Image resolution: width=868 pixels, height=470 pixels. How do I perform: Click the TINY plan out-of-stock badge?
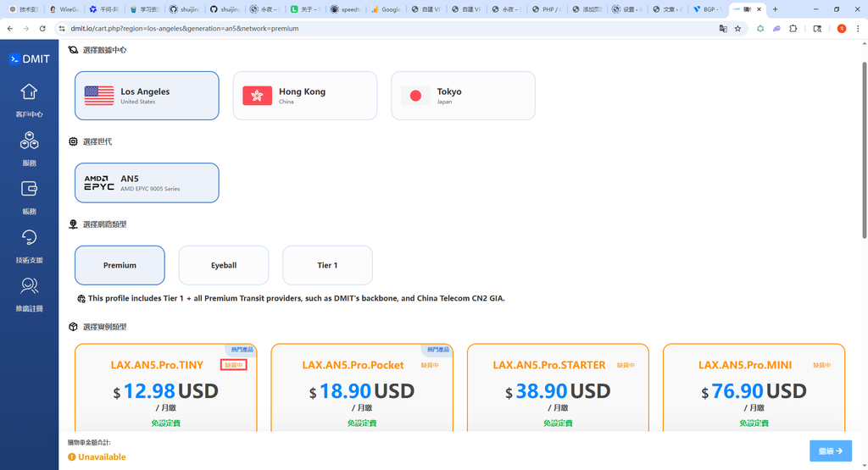(x=234, y=365)
